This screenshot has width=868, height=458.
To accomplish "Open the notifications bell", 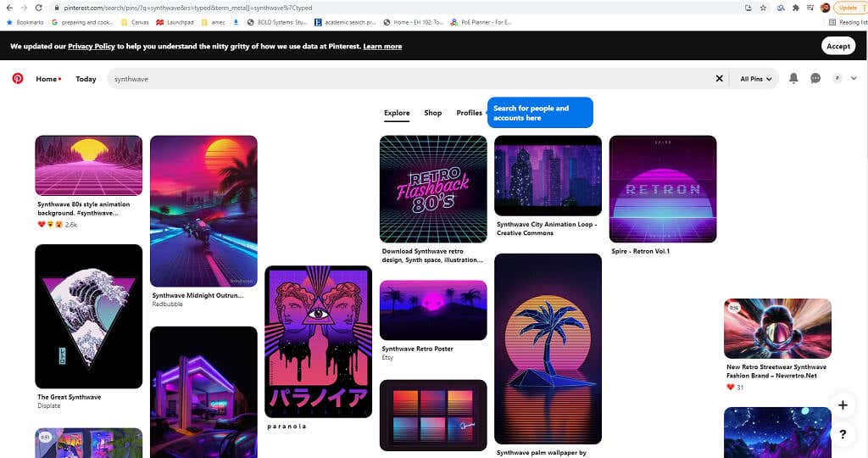I will tap(793, 78).
